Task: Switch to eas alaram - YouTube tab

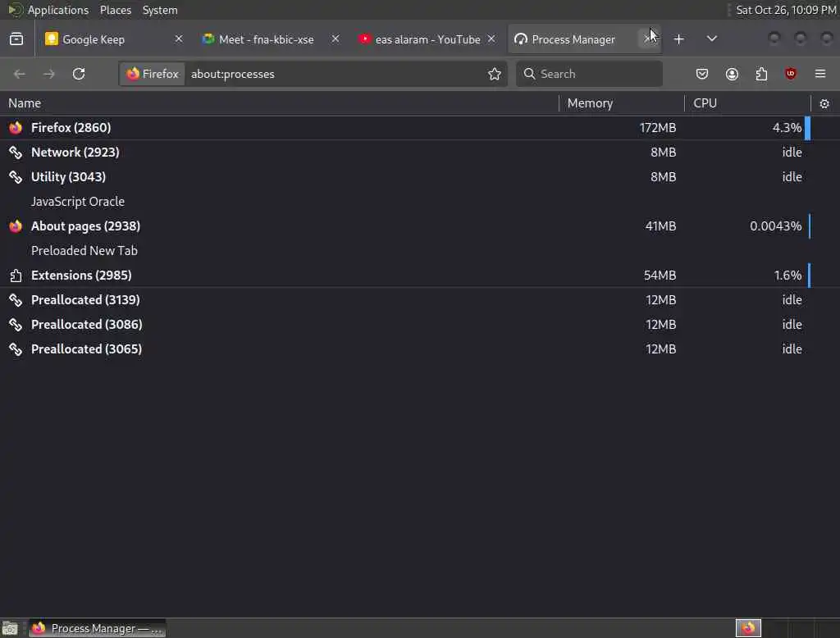Action: (427, 39)
